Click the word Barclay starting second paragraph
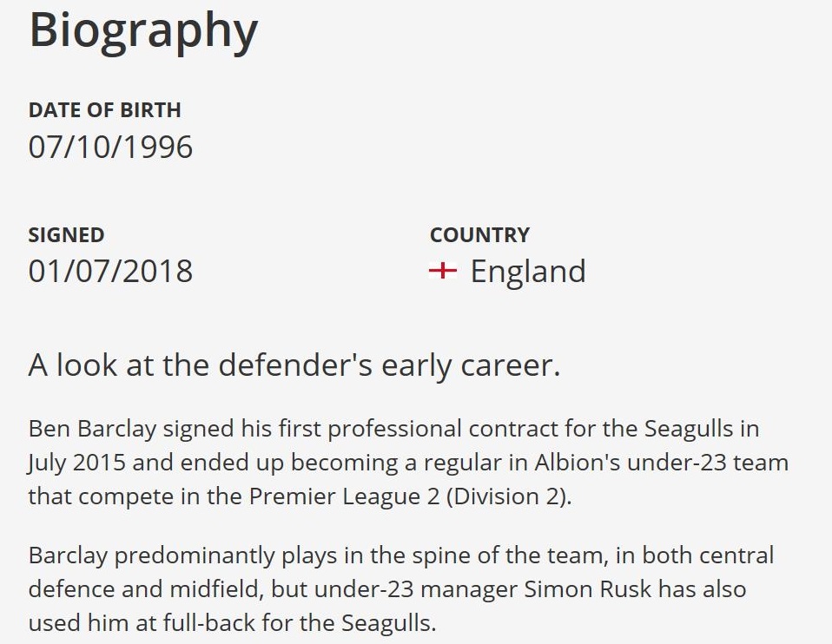This screenshot has width=832, height=644. click(68, 556)
